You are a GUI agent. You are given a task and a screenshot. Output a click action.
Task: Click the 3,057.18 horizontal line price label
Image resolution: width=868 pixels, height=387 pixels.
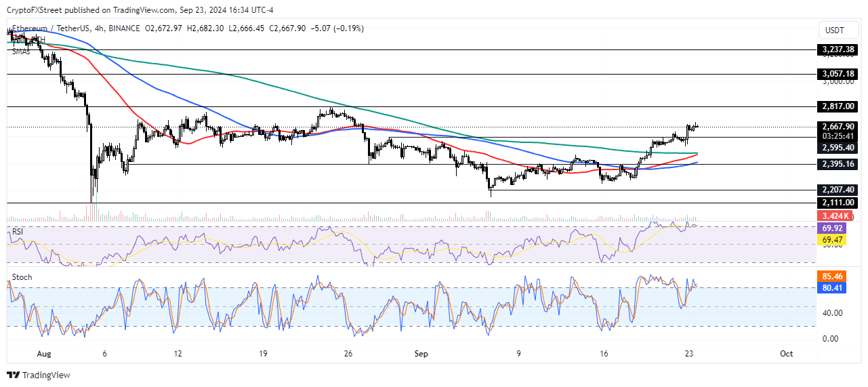[x=838, y=73]
